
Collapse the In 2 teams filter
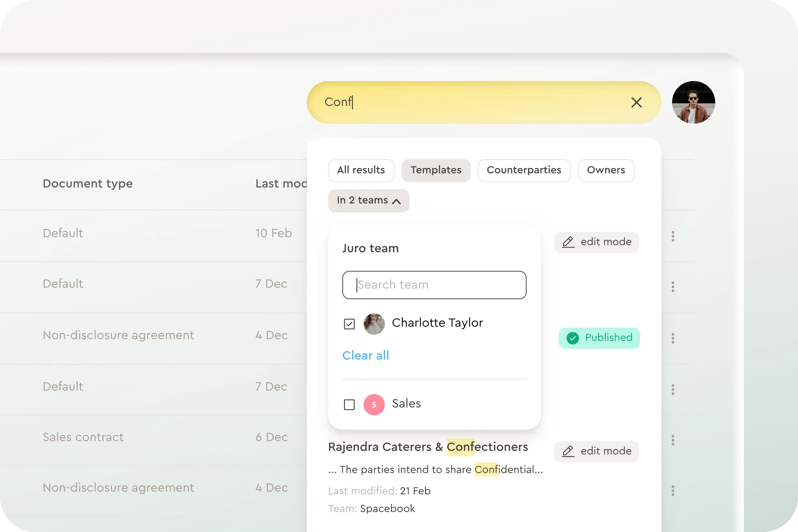pyautogui.click(x=369, y=200)
